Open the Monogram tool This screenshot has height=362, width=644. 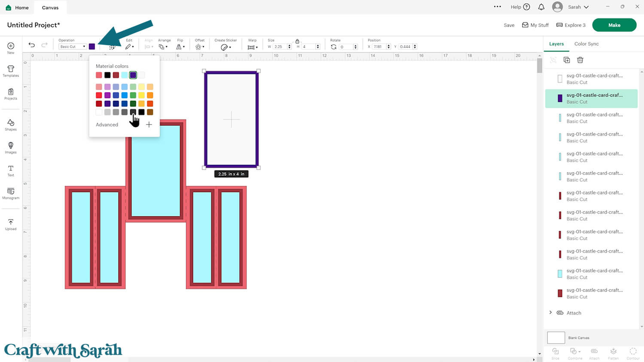point(11,193)
